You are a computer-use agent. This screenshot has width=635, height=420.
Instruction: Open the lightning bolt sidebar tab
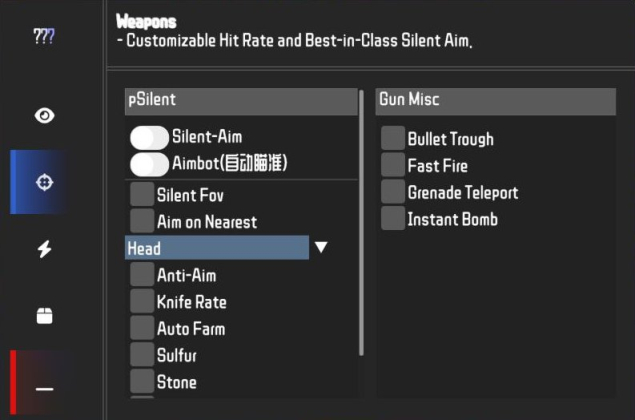[44, 249]
